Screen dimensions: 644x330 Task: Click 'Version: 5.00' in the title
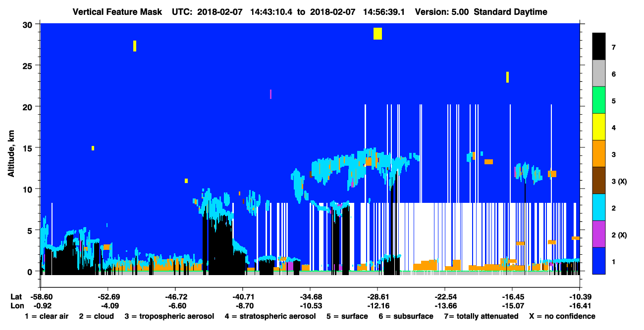click(442, 12)
